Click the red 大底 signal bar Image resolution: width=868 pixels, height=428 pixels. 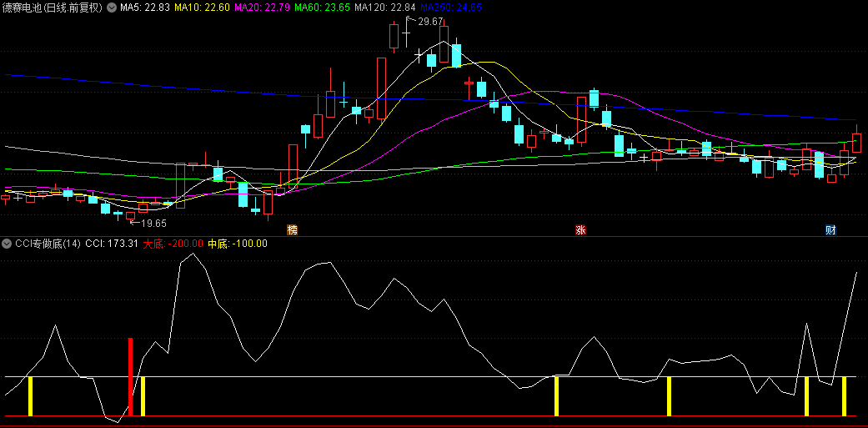pos(131,376)
